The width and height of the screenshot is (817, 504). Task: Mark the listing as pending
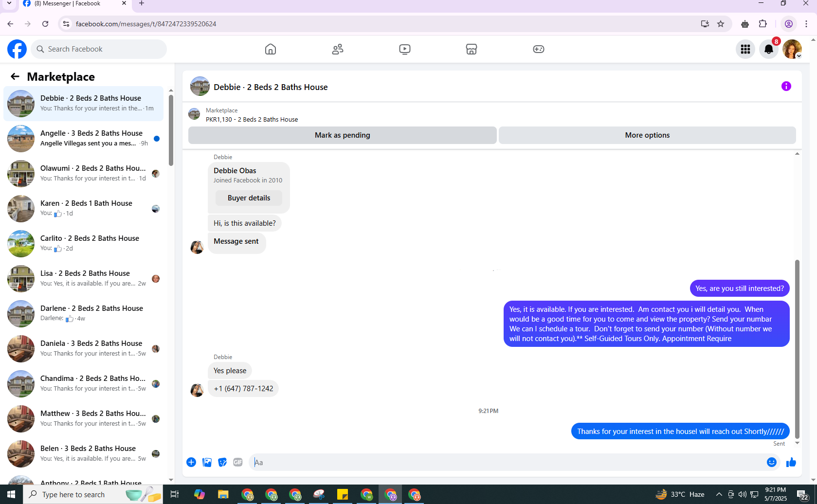[343, 135]
